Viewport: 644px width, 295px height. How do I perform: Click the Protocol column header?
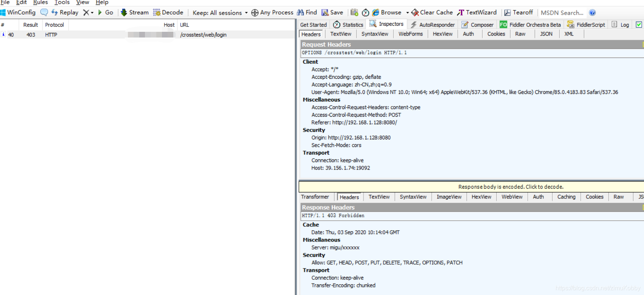point(54,25)
